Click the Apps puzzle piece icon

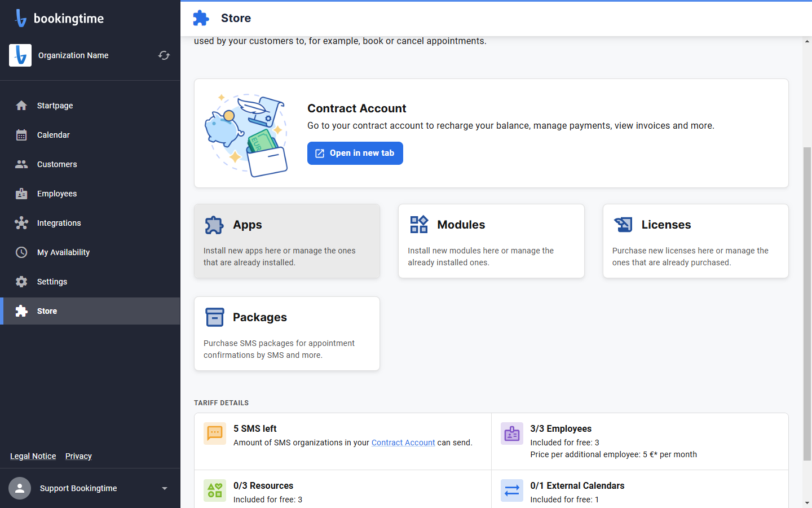coord(214,225)
